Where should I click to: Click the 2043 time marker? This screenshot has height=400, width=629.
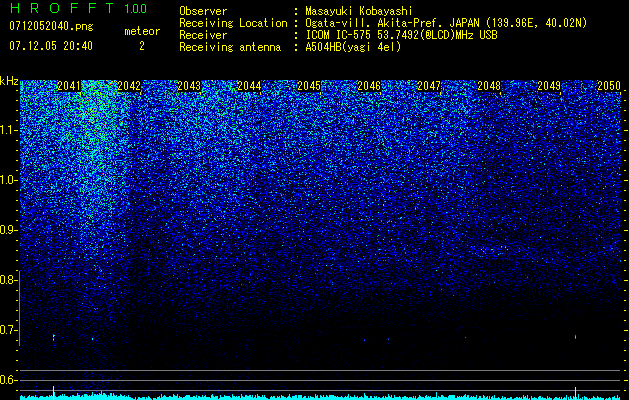[x=189, y=86]
